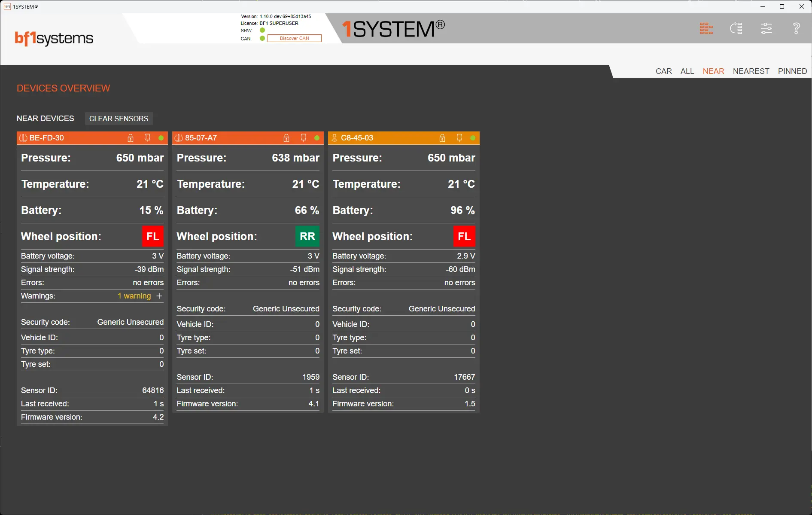
Task: Switch to the PINNED tab
Action: pyautogui.click(x=792, y=71)
